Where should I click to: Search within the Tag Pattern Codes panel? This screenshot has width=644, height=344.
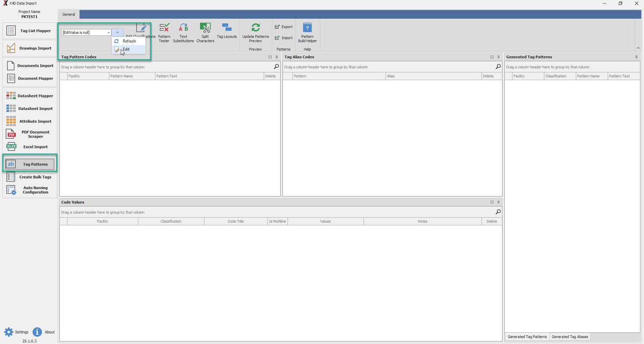pos(276,67)
